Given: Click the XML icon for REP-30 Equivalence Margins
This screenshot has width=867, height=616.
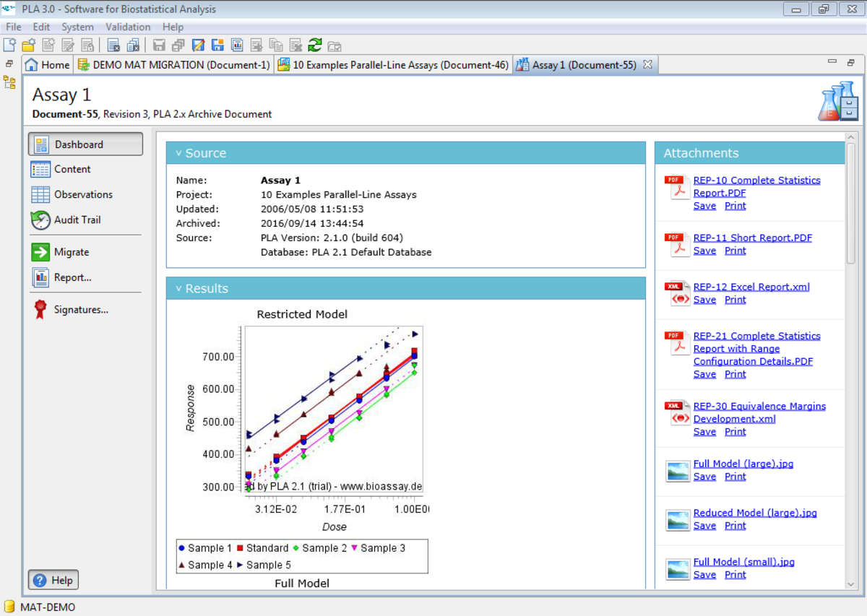Looking at the screenshot, I should point(676,413).
